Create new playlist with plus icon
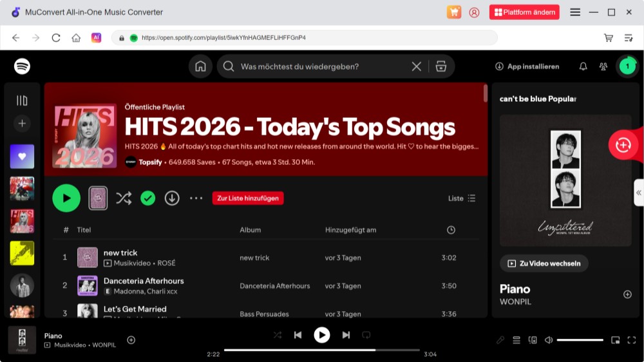 pyautogui.click(x=22, y=123)
